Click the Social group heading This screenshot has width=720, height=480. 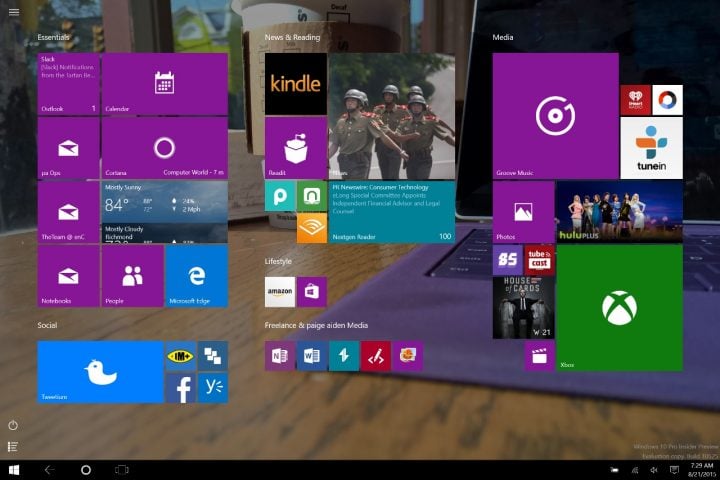pyautogui.click(x=47, y=325)
